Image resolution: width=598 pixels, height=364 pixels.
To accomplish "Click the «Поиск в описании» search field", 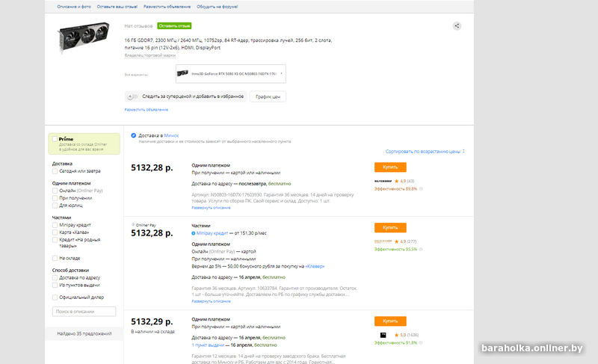I will tap(84, 311).
